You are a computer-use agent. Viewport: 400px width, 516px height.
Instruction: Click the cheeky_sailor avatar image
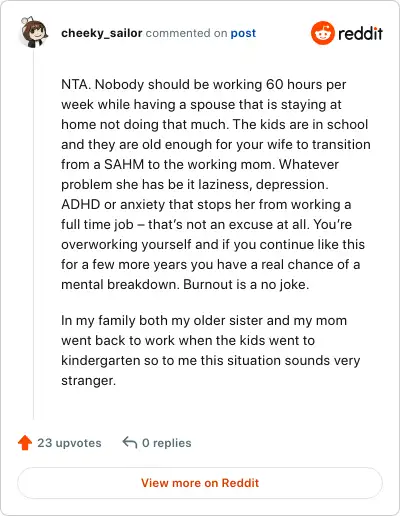tap(34, 32)
